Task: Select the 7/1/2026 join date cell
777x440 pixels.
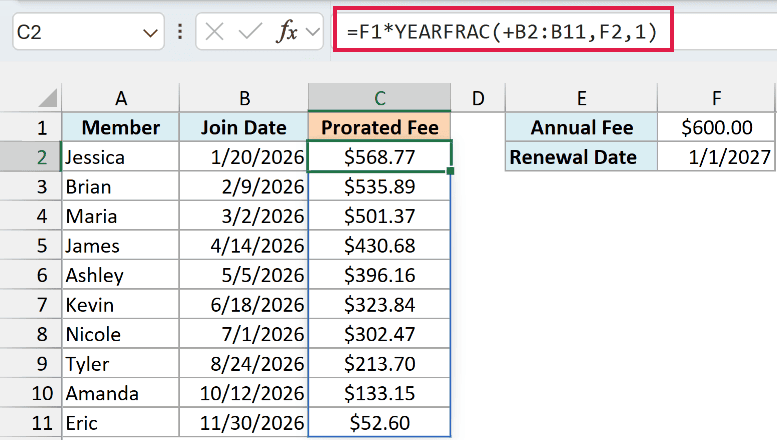Action: [x=244, y=334]
